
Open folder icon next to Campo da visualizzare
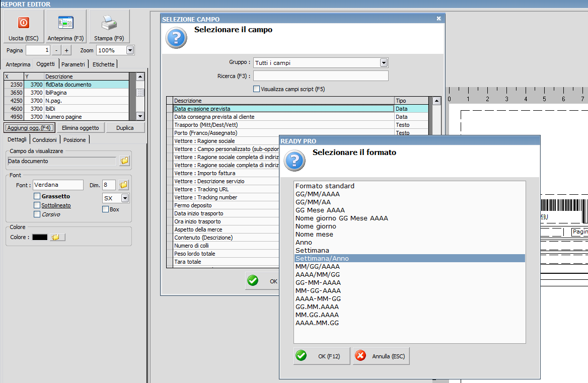pyautogui.click(x=124, y=161)
